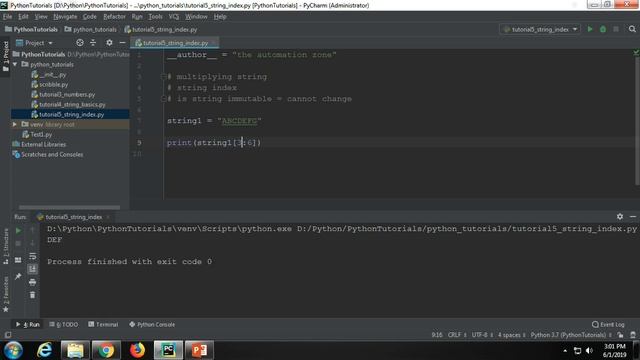
Task: Fold the comment block at line 3
Action: click(x=163, y=76)
